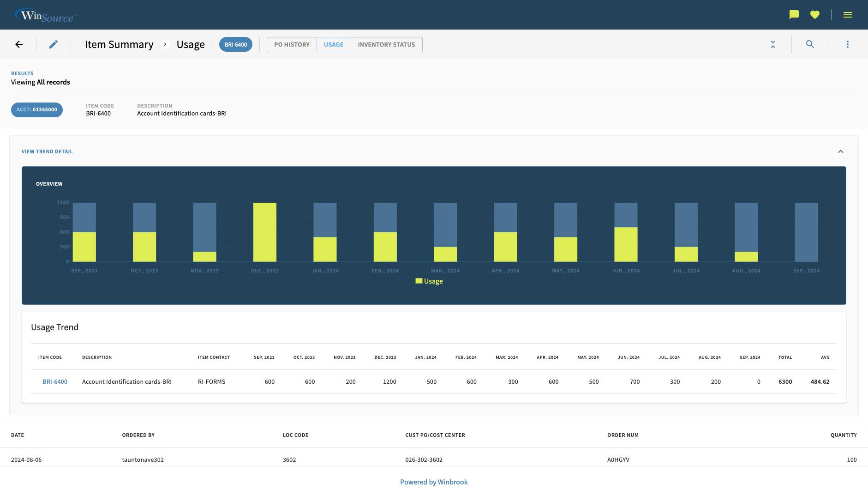Open the Powered by Winbrook link
The width and height of the screenshot is (868, 496).
tap(433, 482)
